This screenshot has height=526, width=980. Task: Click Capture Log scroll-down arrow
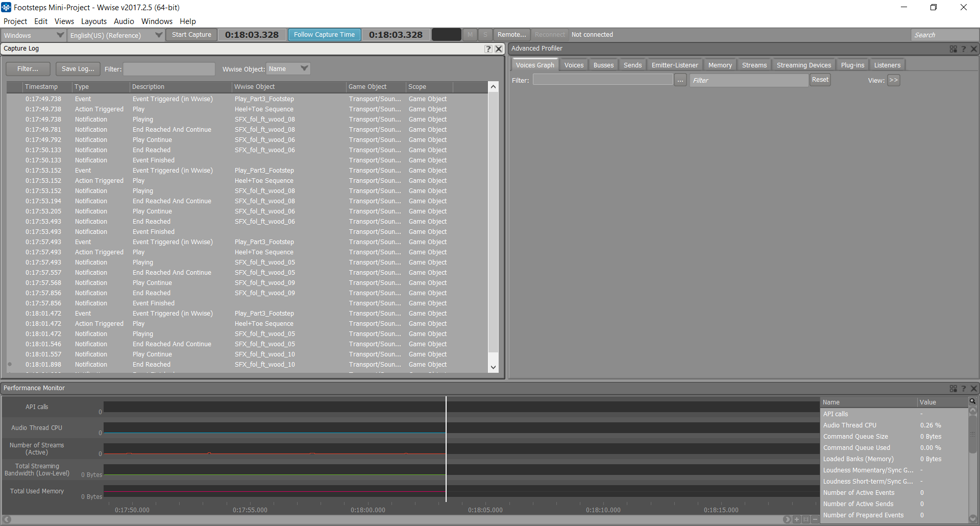(493, 367)
